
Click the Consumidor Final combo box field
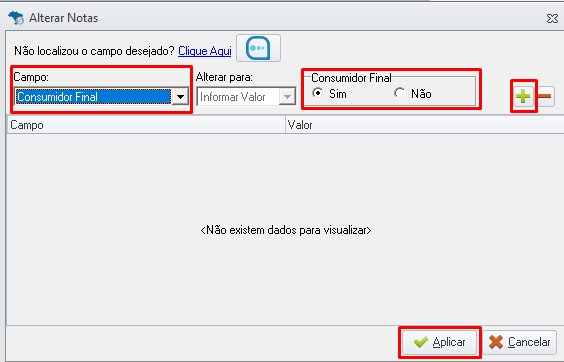(x=101, y=97)
